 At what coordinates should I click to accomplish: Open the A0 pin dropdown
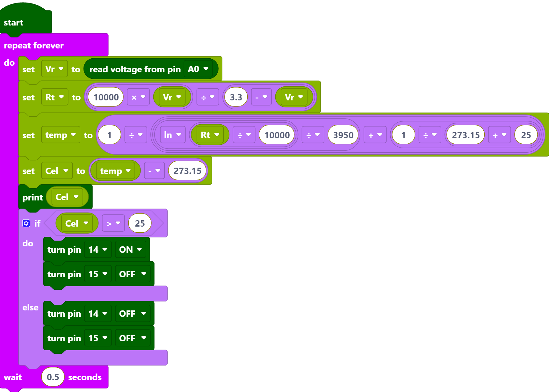click(198, 69)
